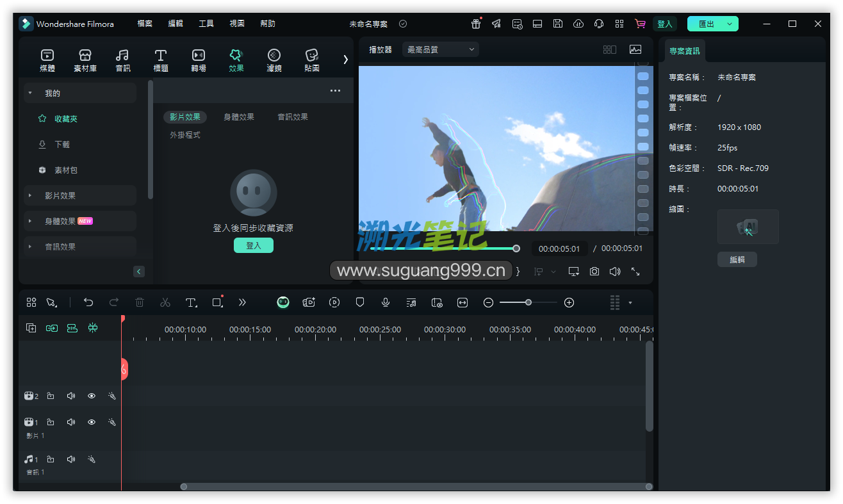The height and width of the screenshot is (504, 843).
Task: Open the 濾鏡 filters panel
Action: (x=274, y=60)
